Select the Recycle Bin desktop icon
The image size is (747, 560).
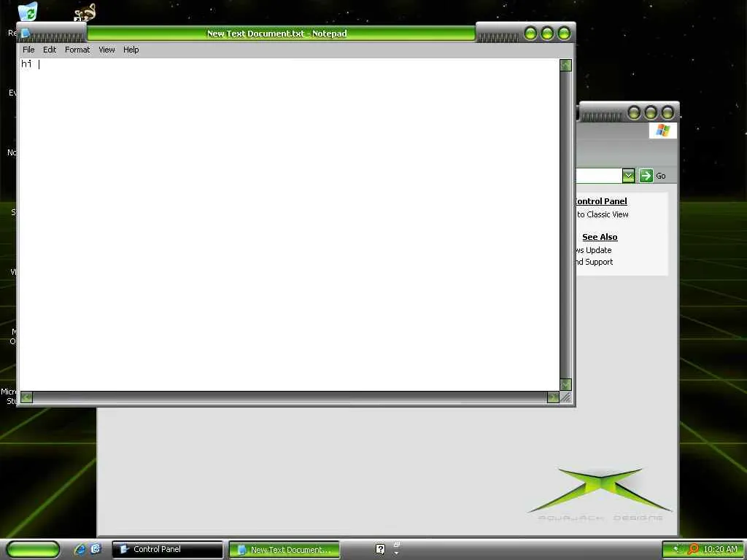[28, 12]
